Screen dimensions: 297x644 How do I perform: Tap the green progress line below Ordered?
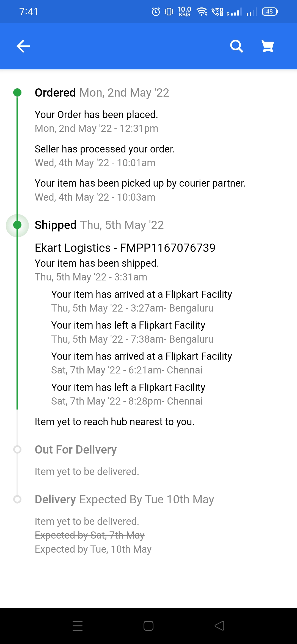17,154
